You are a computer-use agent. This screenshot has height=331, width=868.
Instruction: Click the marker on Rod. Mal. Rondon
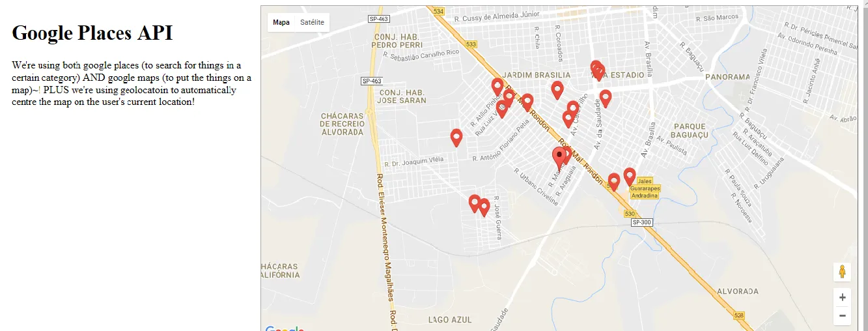click(x=527, y=102)
